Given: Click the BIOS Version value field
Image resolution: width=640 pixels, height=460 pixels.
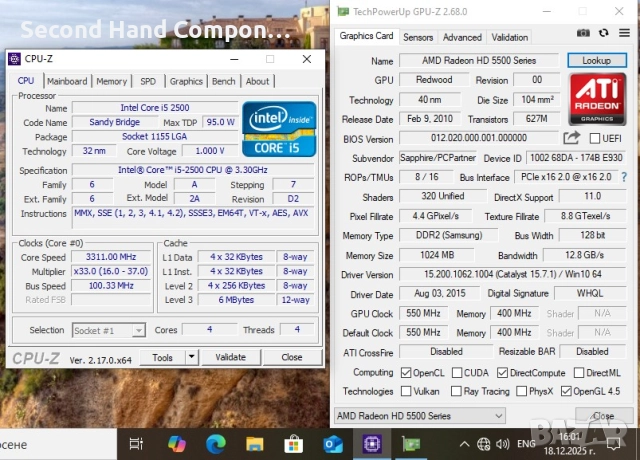Looking at the screenshot, I should [x=479, y=138].
